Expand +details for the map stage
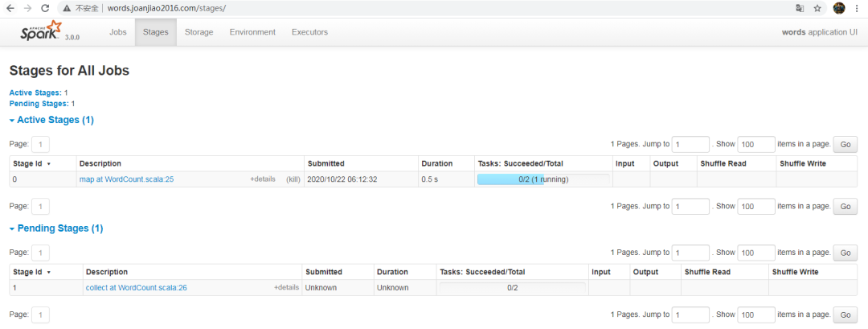The image size is (868, 329). coord(262,179)
